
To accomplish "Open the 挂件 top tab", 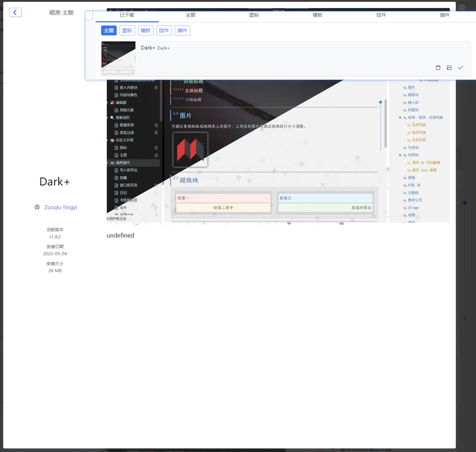I will pos(381,15).
